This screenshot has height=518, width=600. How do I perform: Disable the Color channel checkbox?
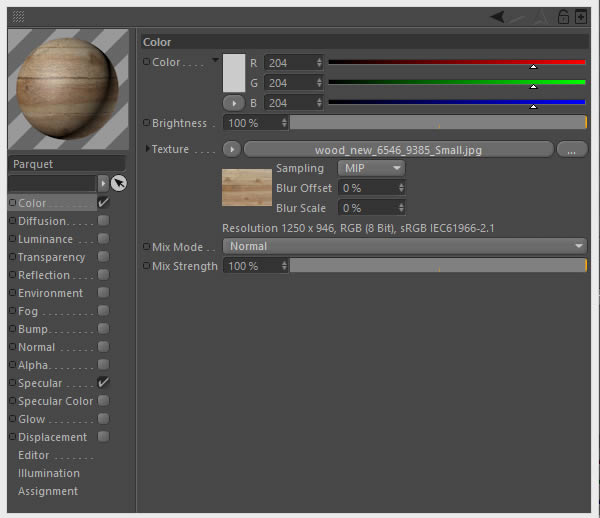coord(103,202)
